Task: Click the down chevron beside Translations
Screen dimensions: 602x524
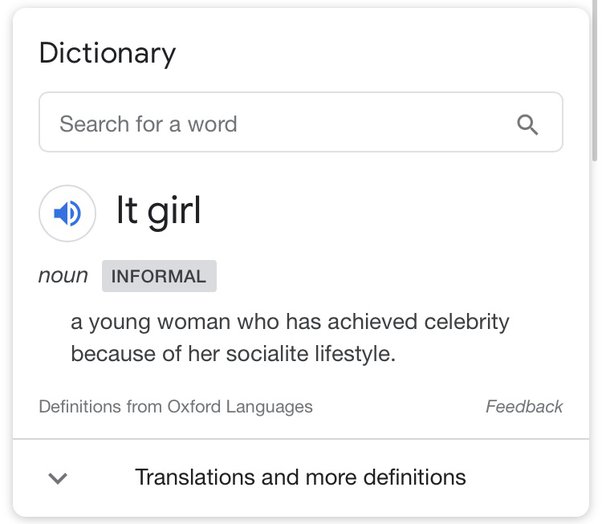Action: point(58,478)
